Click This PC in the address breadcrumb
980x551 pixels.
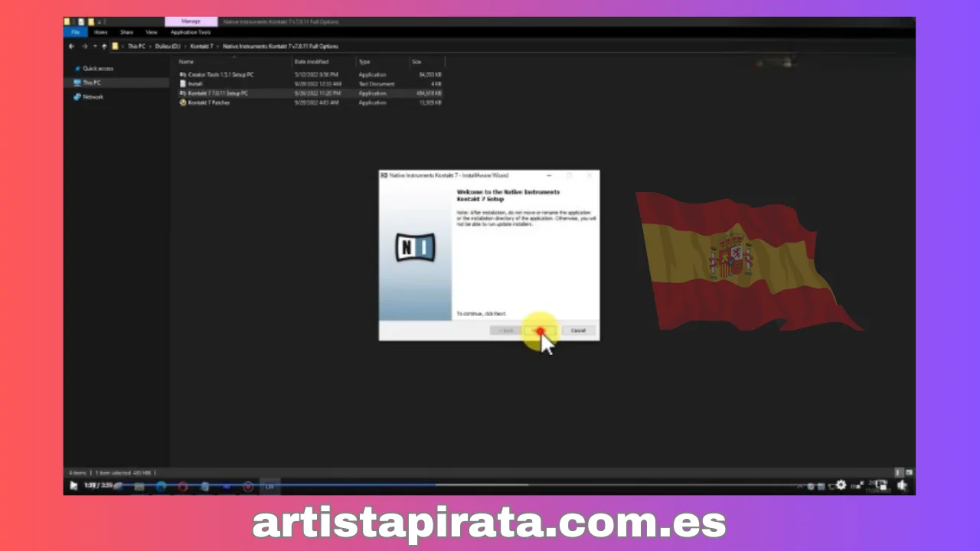(136, 46)
